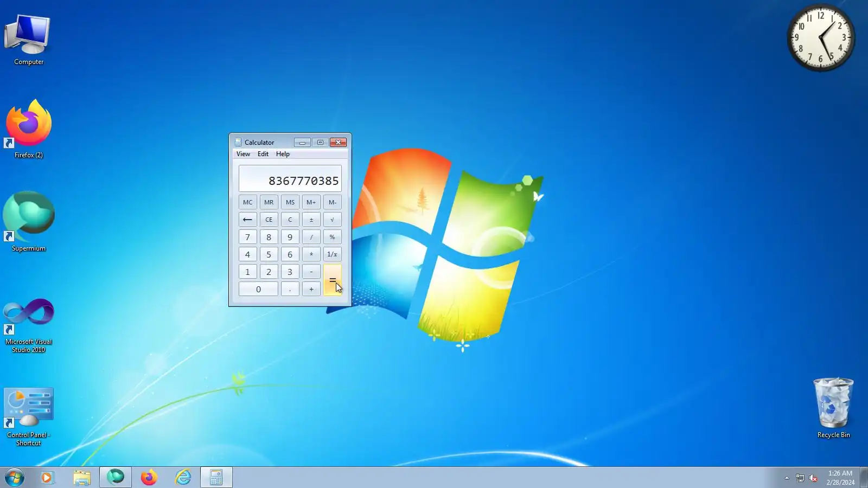The height and width of the screenshot is (488, 868).
Task: Open the Windows Start menu
Action: click(15, 477)
